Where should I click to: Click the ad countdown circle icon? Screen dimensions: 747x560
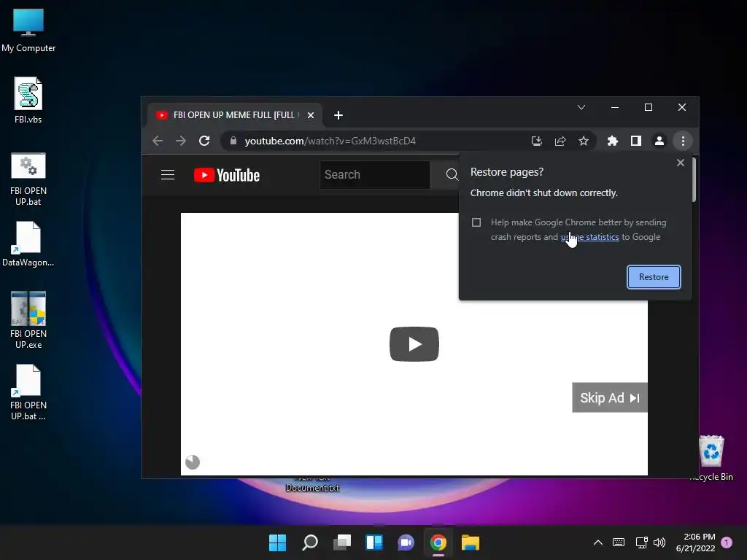193,462
